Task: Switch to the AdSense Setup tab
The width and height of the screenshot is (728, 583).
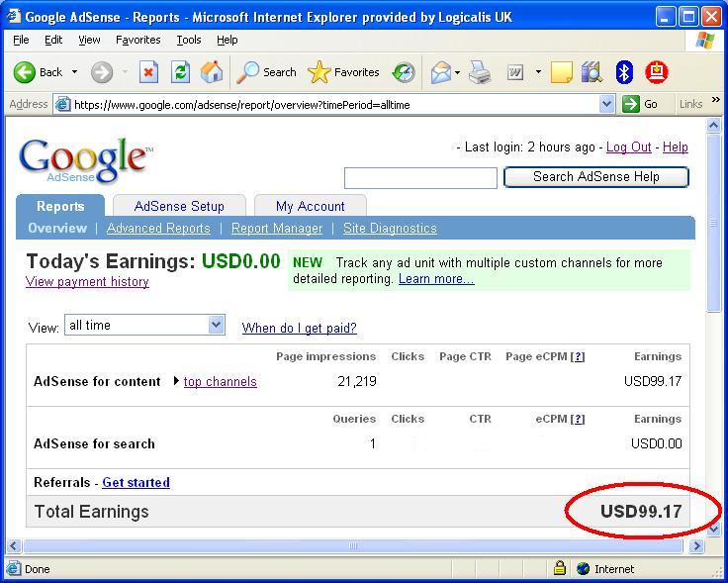Action: (179, 206)
